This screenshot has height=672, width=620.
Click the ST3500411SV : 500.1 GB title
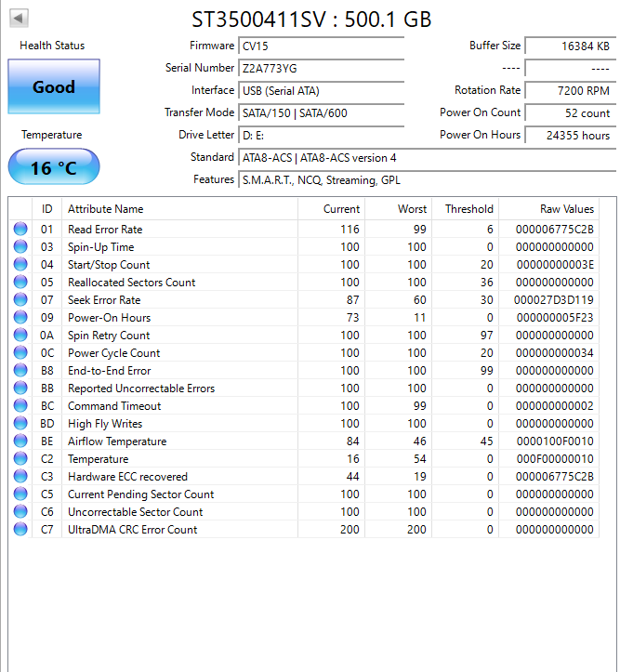[311, 20]
